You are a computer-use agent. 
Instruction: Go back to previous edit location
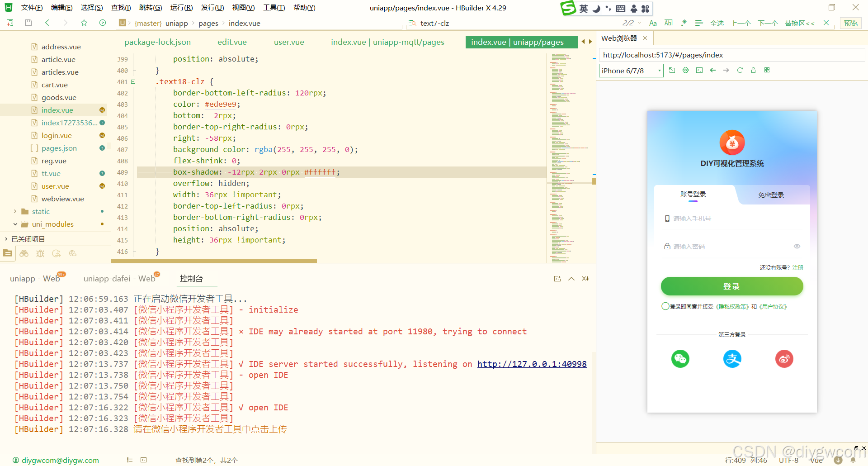point(47,23)
